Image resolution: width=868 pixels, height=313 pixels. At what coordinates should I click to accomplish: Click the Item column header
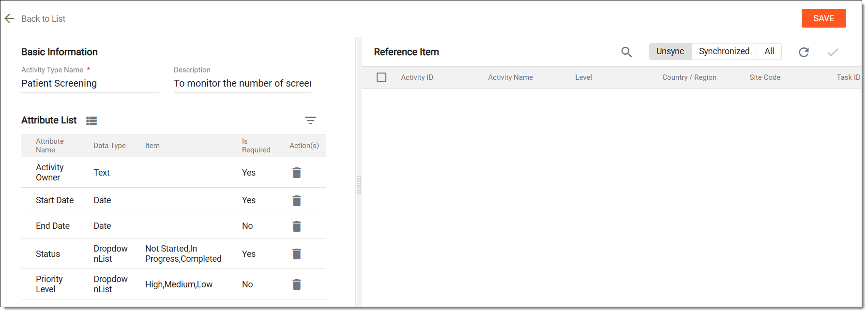click(152, 146)
